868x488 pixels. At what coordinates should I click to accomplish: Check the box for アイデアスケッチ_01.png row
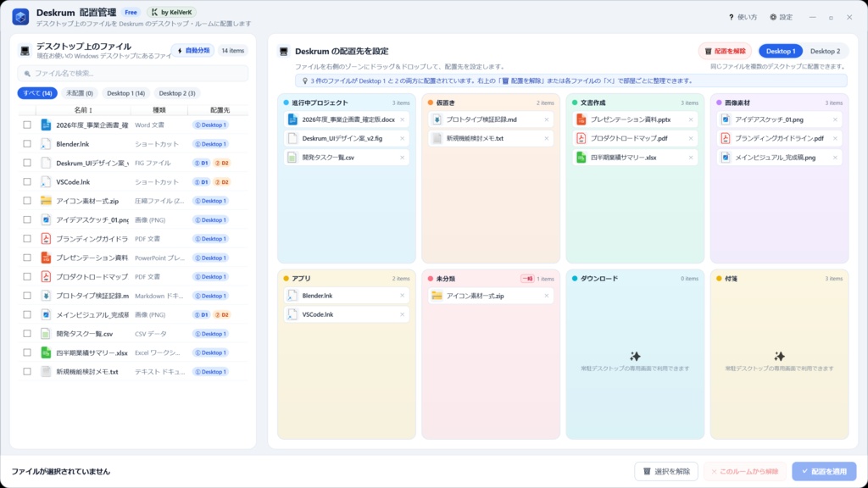[x=27, y=219]
